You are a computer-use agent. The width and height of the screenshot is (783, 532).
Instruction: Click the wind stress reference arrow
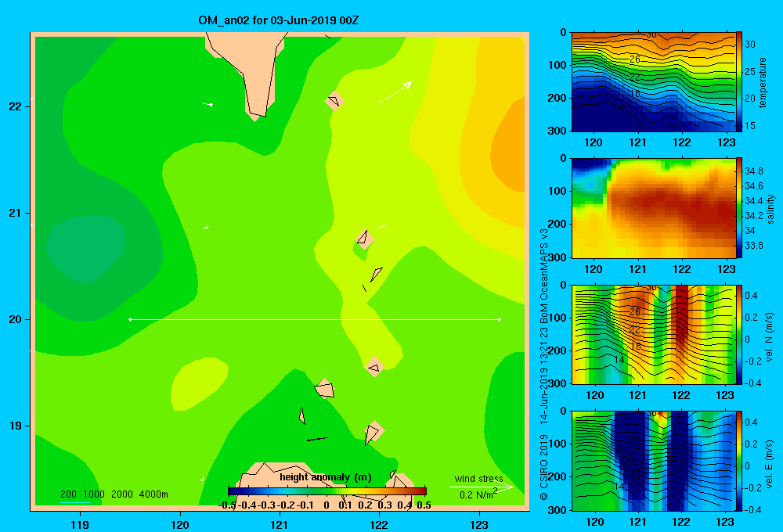pos(481,487)
